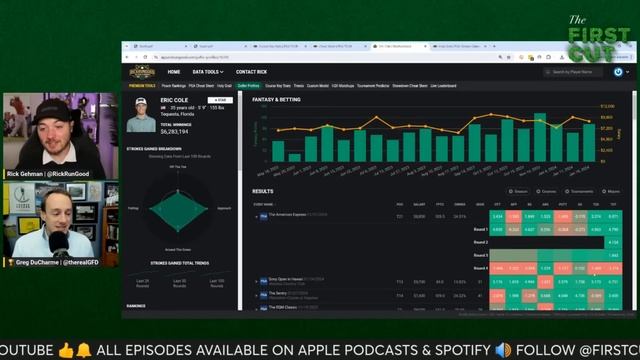Click the browser address bar

[327, 58]
